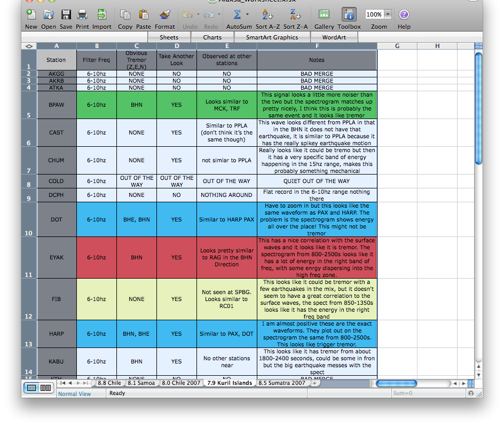
Task: Switch to the 8.5 Sumatra 2007 sheet
Action: point(282,383)
